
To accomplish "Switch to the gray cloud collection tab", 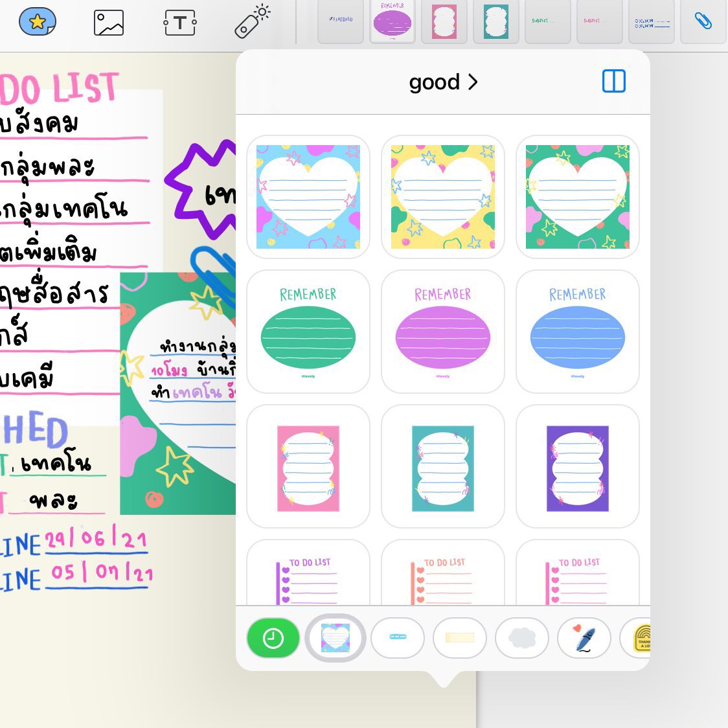I will pos(522,638).
